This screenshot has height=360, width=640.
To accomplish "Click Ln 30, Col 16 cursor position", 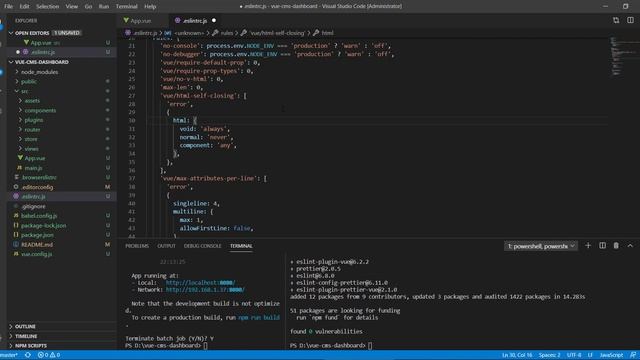I will (x=517, y=355).
